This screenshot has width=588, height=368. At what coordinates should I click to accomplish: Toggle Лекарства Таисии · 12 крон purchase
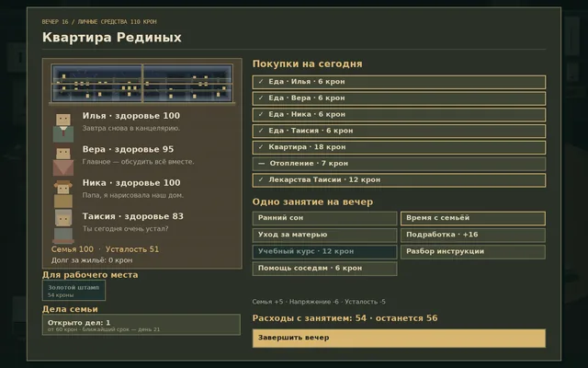pos(399,180)
